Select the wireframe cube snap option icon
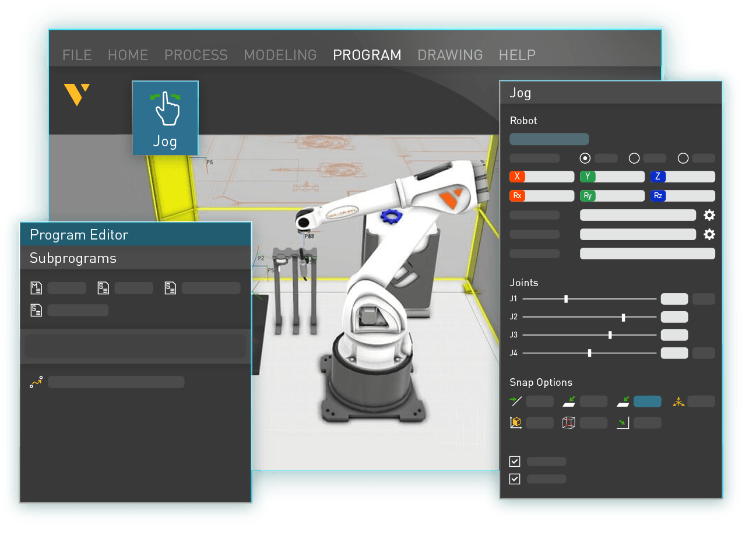 coord(568,423)
